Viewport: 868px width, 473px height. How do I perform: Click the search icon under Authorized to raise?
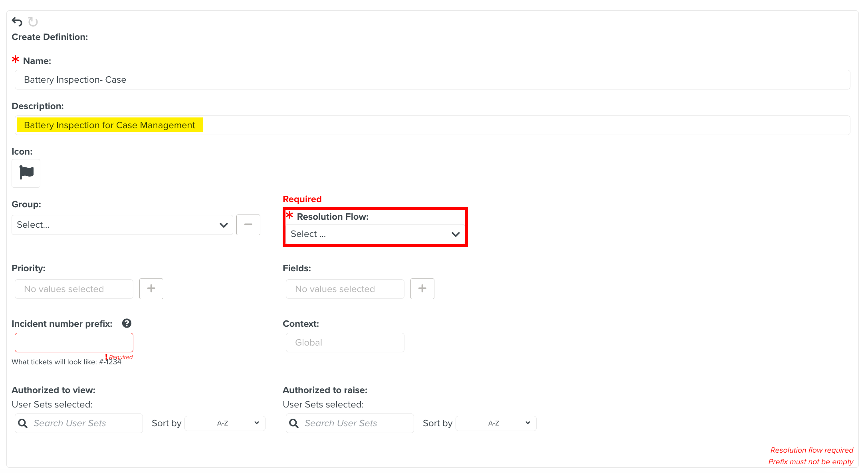294,423
